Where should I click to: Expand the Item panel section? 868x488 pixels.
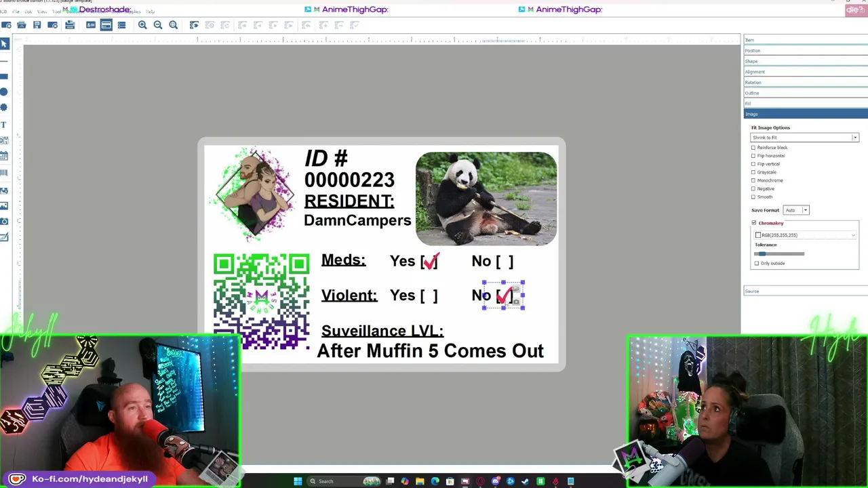(x=806, y=40)
